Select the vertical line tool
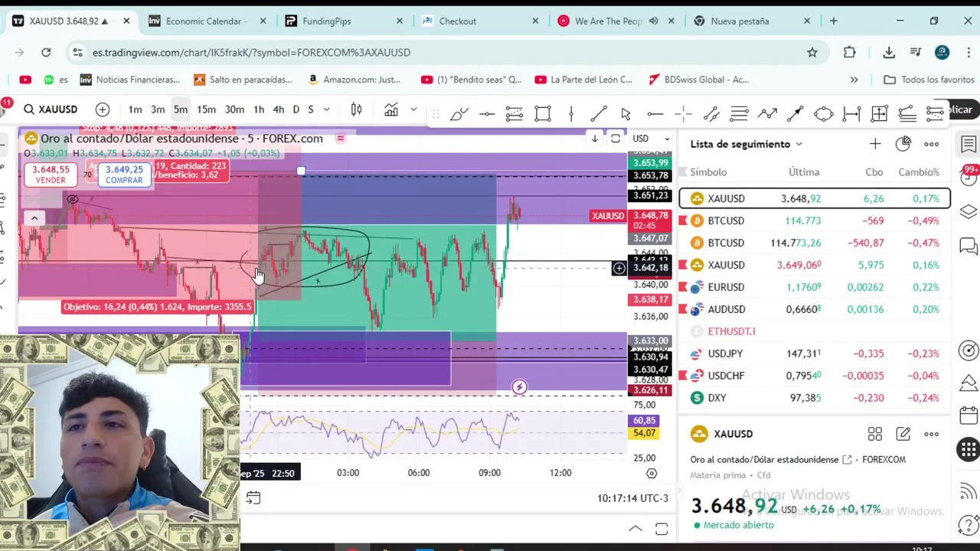 tap(571, 114)
